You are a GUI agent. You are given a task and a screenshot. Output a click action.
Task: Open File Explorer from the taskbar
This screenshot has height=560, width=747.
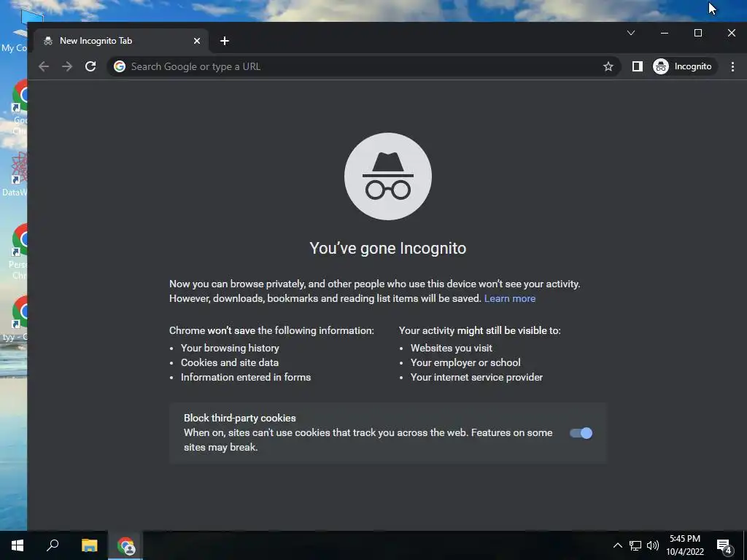[x=89, y=545]
